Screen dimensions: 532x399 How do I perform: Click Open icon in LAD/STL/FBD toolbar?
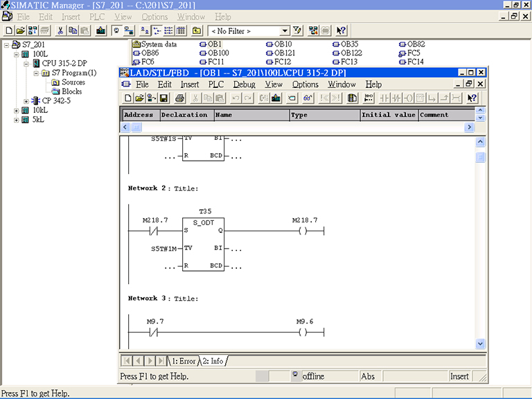[x=139, y=98]
